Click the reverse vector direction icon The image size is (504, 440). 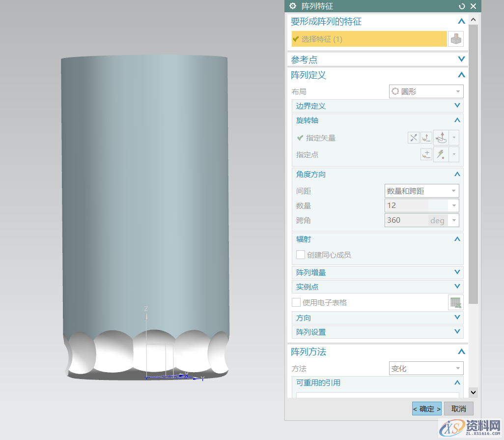[414, 138]
